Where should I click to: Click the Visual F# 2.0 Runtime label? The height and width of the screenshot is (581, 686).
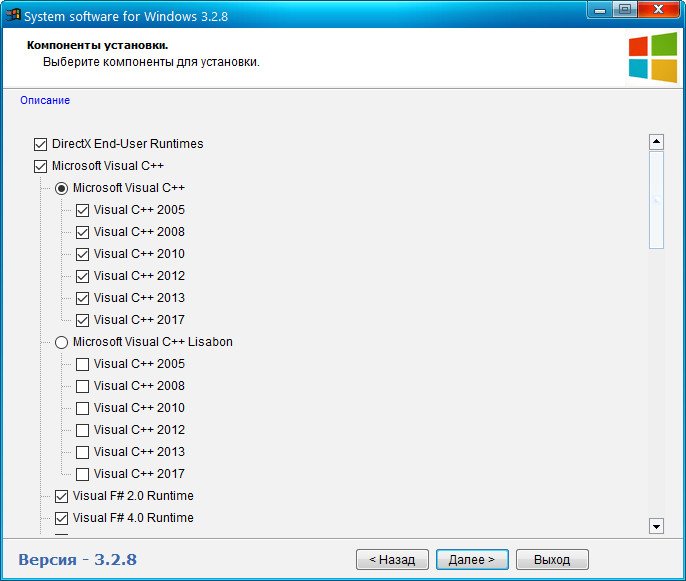click(x=133, y=496)
